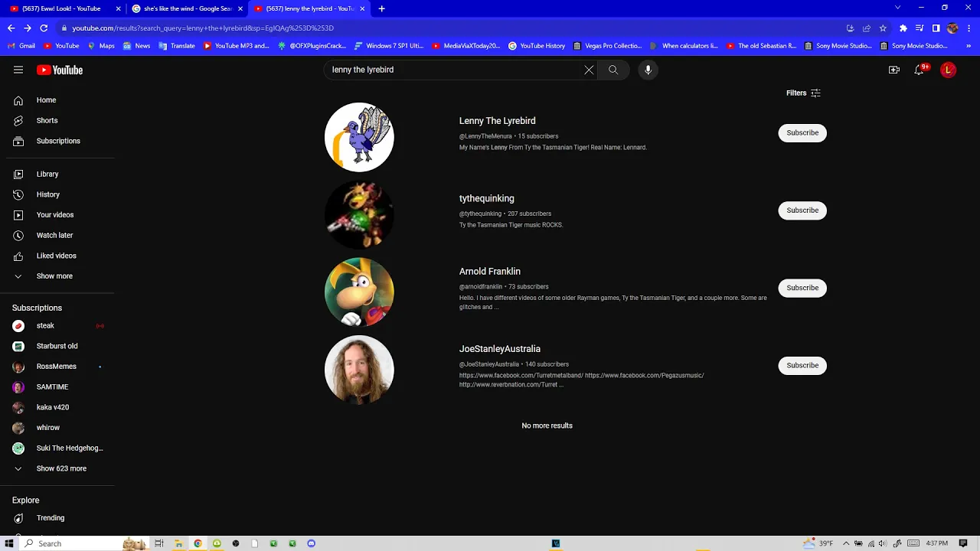Open the Chrome icon in the taskbar
Image resolution: width=980 pixels, height=551 pixels.
[x=198, y=543]
